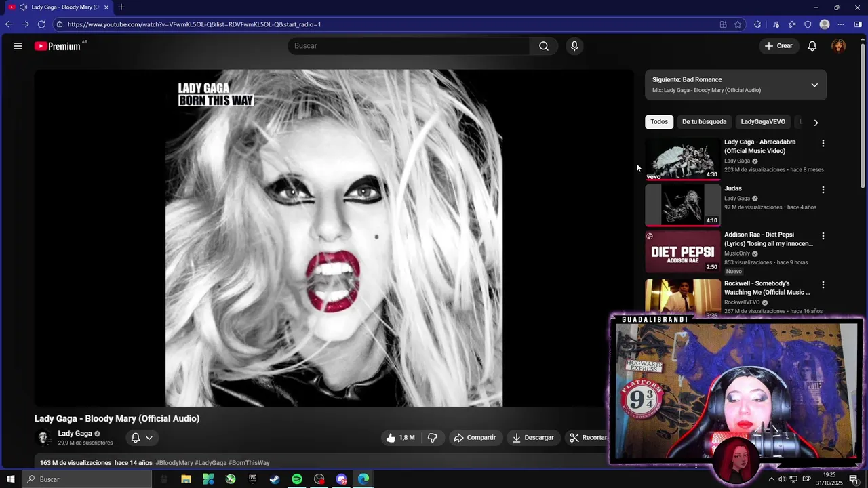Open Steam from the taskbar
The height and width of the screenshot is (488, 868).
(x=275, y=479)
